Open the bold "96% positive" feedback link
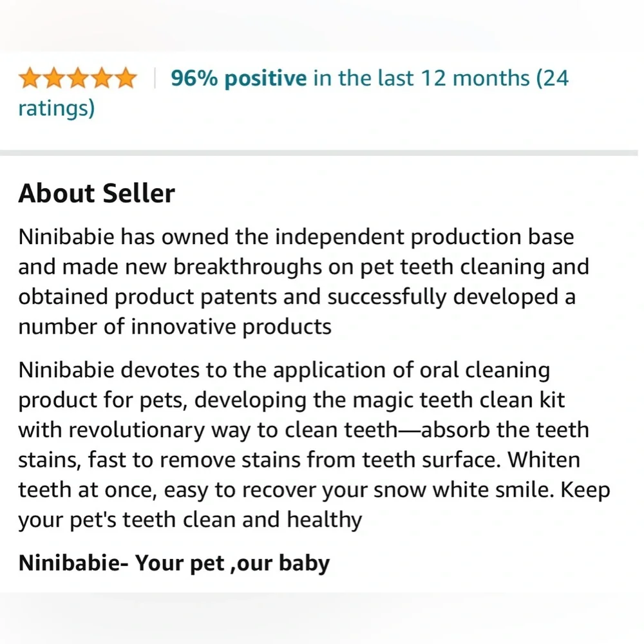 click(x=239, y=78)
